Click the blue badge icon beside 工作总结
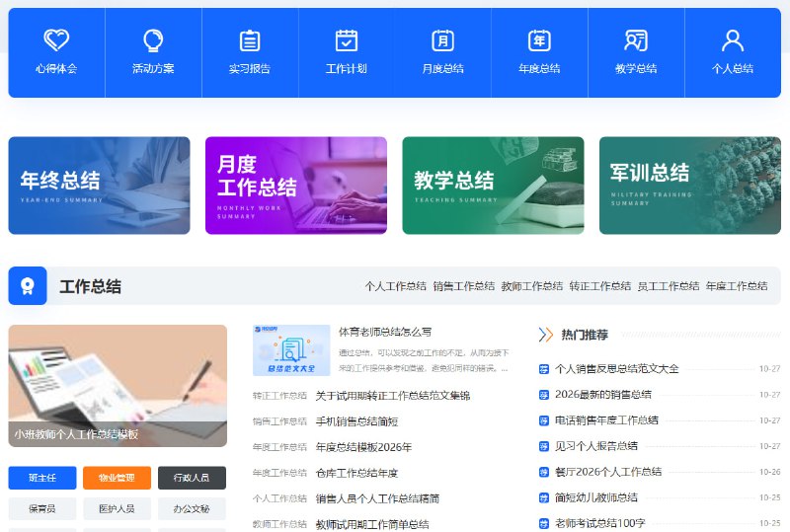The image size is (790, 532). point(28,285)
